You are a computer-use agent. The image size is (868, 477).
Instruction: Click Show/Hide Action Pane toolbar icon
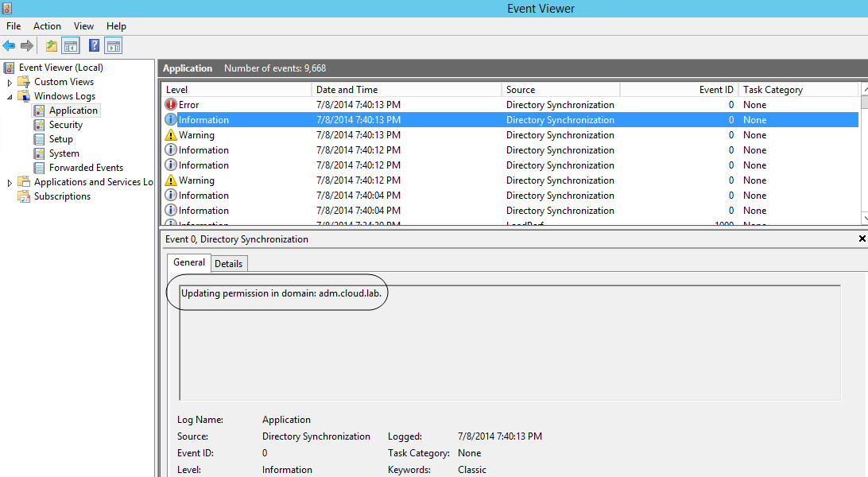pos(114,46)
